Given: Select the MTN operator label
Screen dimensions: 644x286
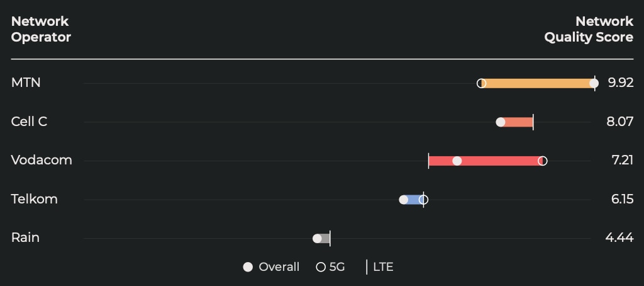Looking at the screenshot, I should 26,83.
